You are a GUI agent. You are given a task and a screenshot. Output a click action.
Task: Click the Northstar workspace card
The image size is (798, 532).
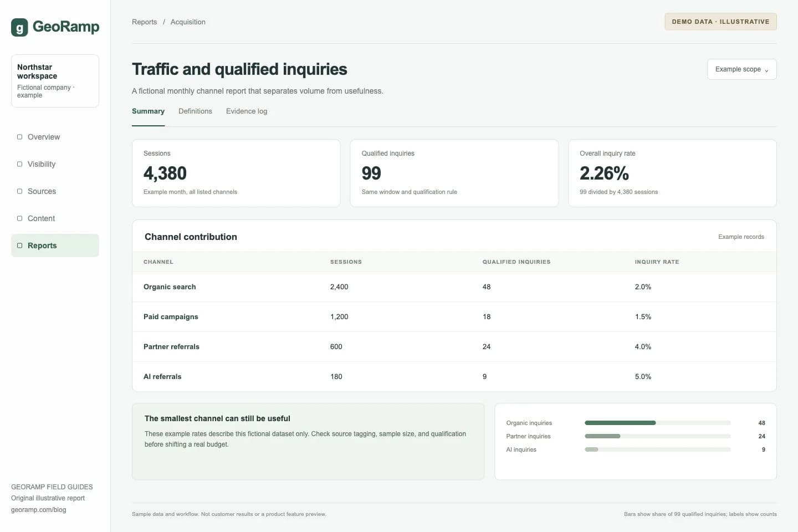55,81
